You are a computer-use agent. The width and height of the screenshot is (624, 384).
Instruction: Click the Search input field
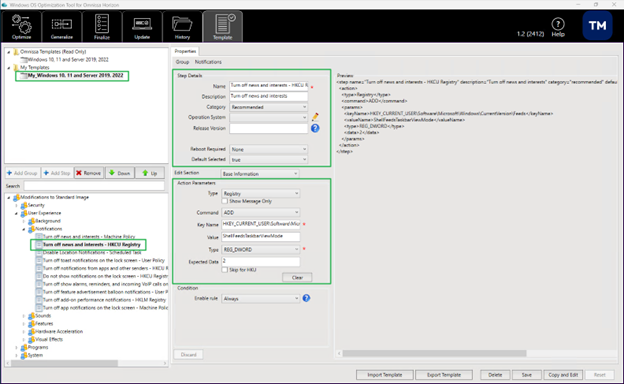click(94, 186)
